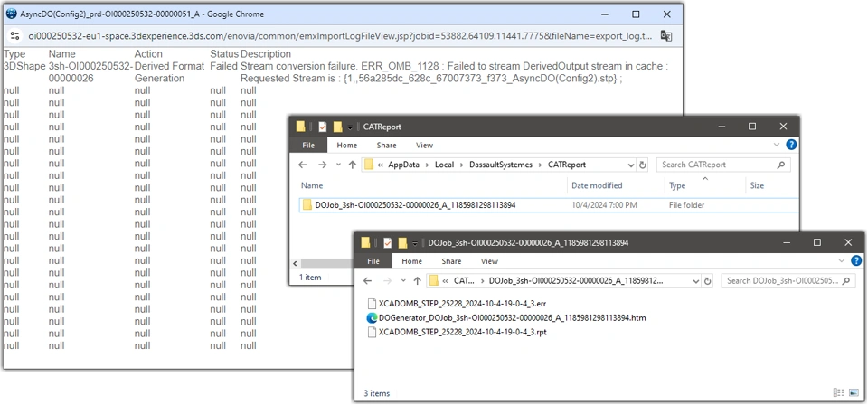The image size is (868, 405).
Task: Go up one level in CATReport window
Action: [352, 165]
